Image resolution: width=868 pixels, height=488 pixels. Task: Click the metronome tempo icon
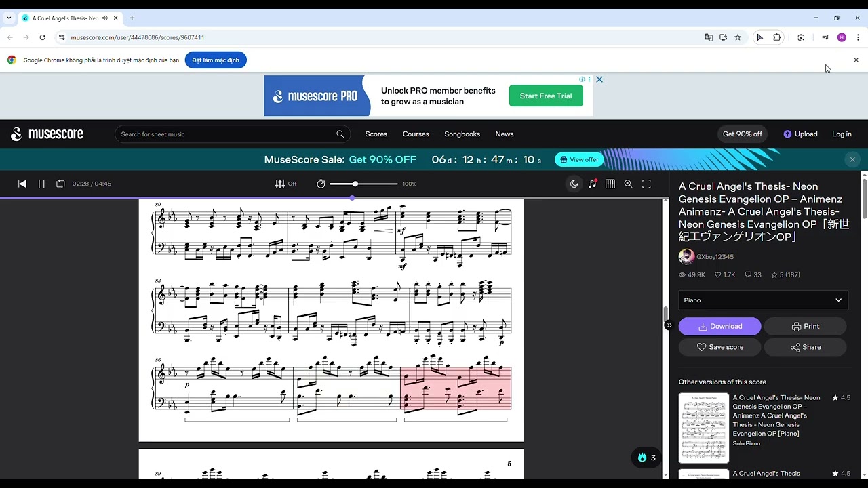tap(321, 184)
